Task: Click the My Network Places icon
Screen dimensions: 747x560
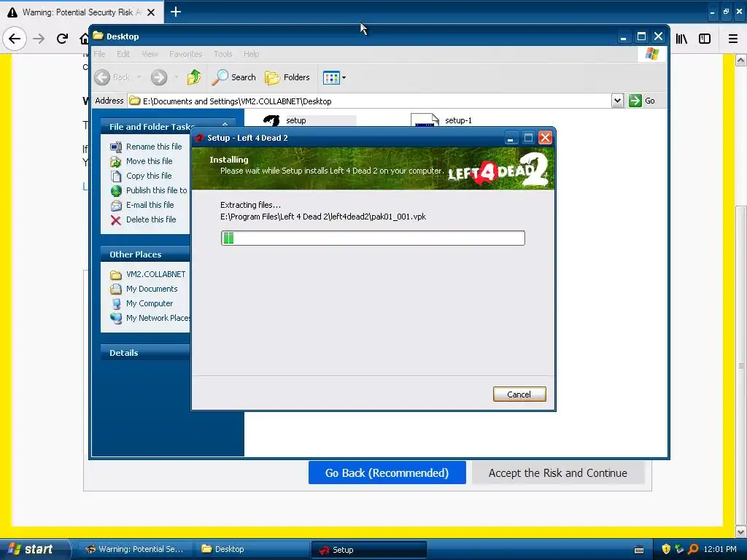Action: pos(116,319)
